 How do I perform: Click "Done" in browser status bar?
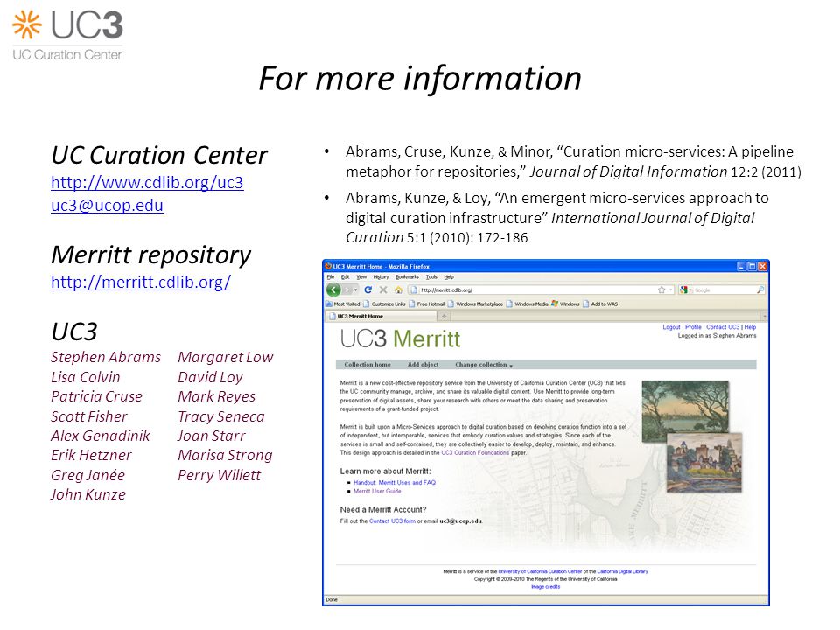pyautogui.click(x=332, y=600)
